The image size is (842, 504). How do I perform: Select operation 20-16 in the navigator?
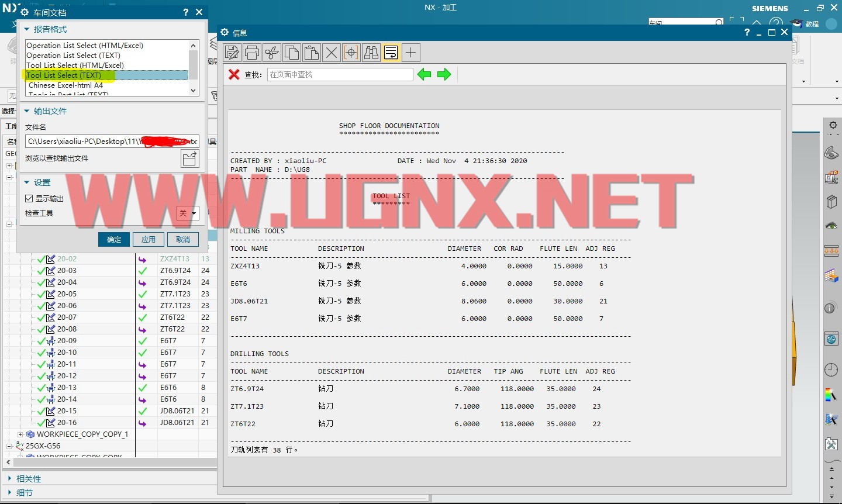click(67, 423)
